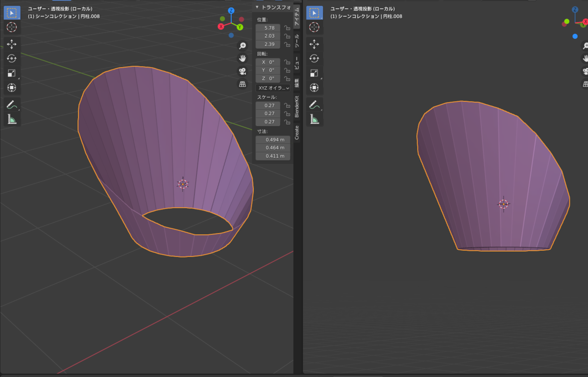Pick the Rotate tool in left viewport
This screenshot has width=588, height=377.
(12, 59)
